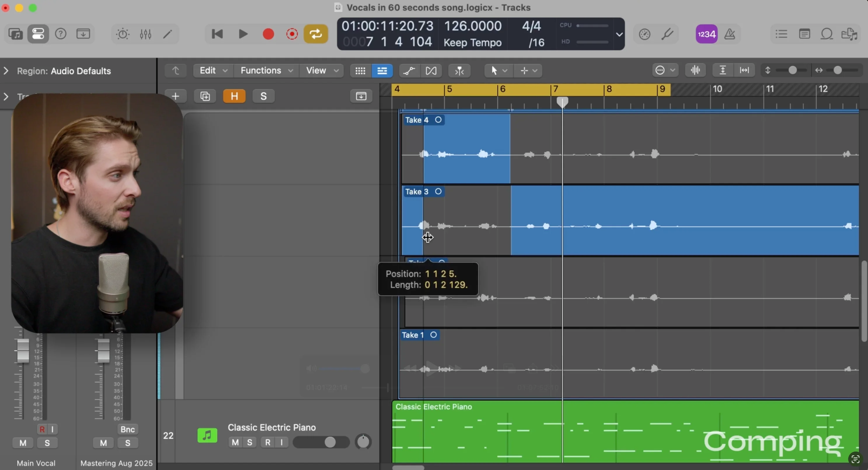Click the metronome icon

[x=730, y=34]
